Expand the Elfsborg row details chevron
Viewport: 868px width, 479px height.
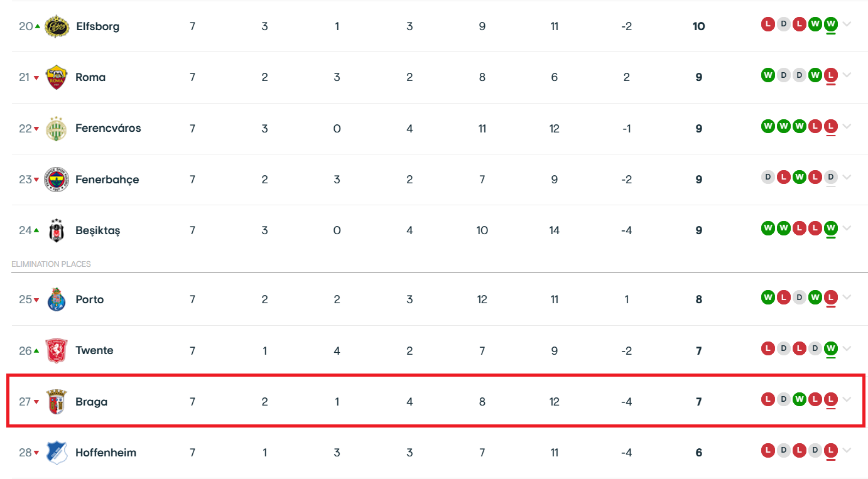(847, 24)
